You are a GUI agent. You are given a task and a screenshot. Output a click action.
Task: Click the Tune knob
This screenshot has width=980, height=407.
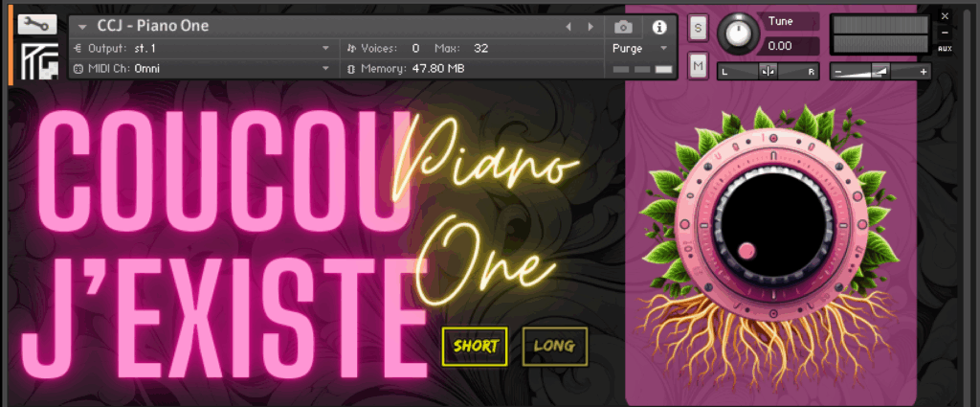click(738, 34)
